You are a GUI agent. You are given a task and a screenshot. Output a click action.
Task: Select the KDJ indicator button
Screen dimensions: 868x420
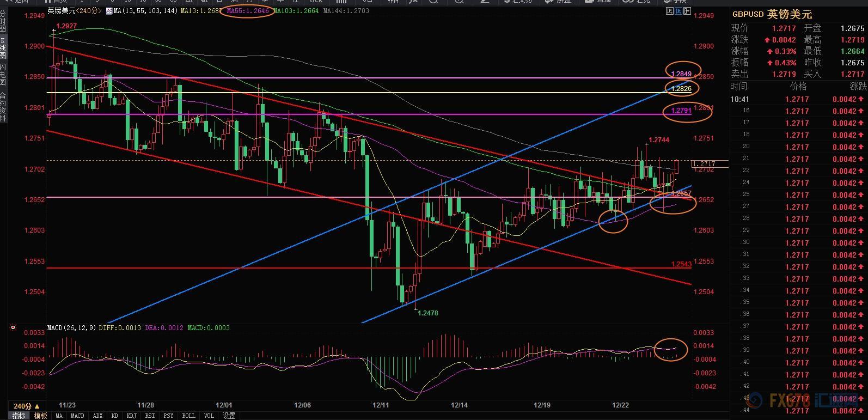pos(131,416)
